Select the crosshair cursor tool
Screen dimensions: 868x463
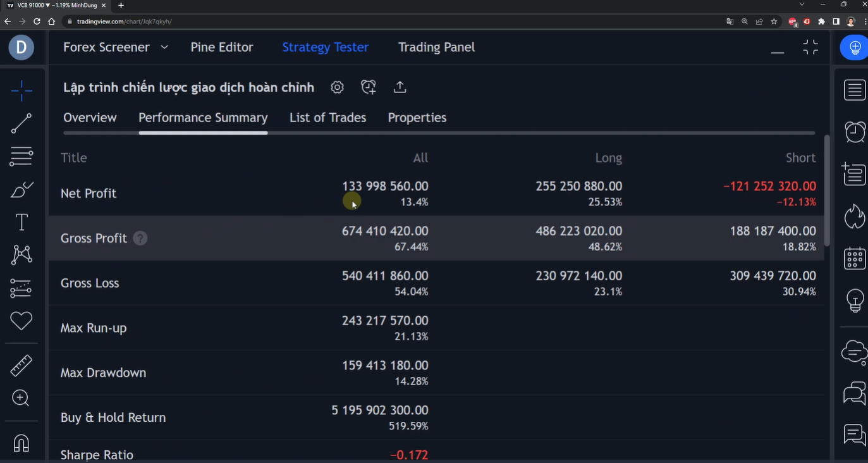coord(21,91)
